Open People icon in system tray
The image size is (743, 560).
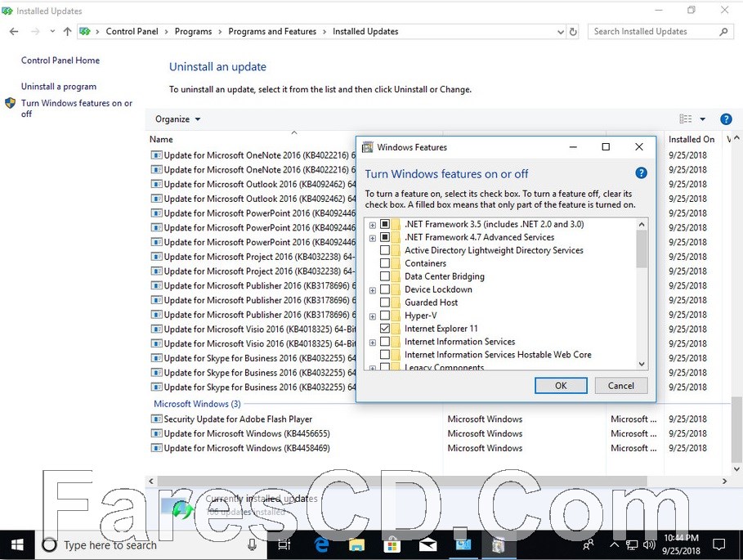pyautogui.click(x=588, y=544)
